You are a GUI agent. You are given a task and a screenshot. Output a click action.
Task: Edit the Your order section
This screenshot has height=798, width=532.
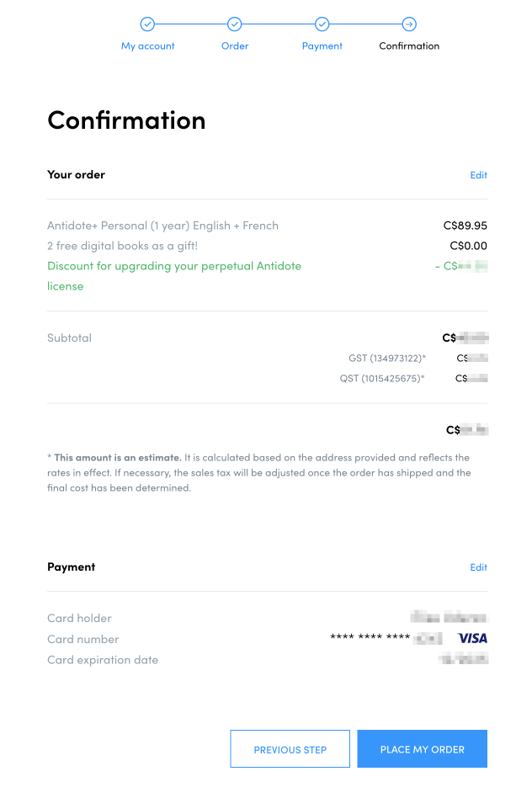[478, 175]
